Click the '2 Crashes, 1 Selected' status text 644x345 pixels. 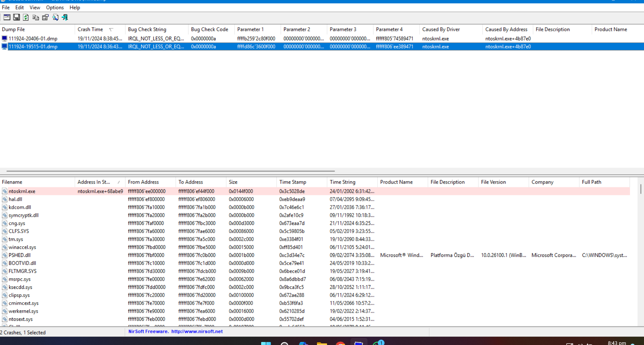tap(23, 333)
